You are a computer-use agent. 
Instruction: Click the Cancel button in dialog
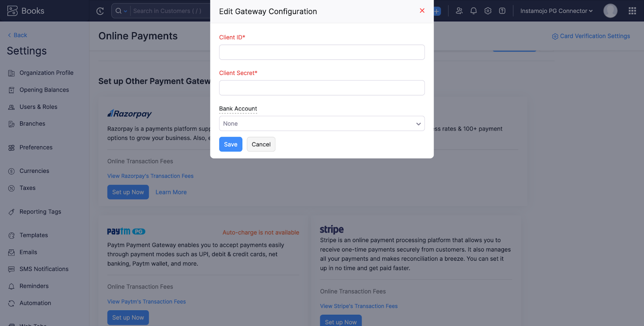tap(261, 144)
